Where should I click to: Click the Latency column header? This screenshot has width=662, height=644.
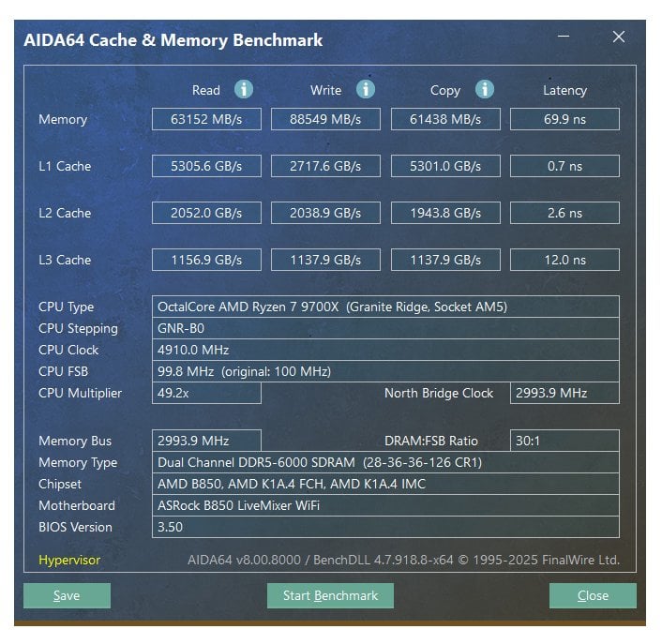coord(564,90)
